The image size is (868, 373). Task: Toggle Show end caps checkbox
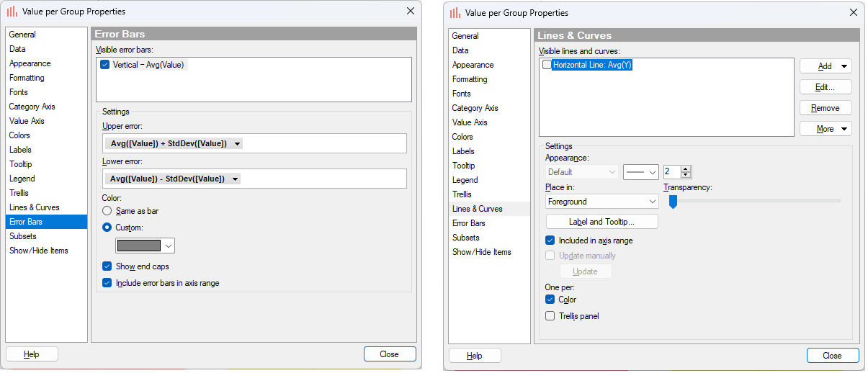(x=107, y=266)
